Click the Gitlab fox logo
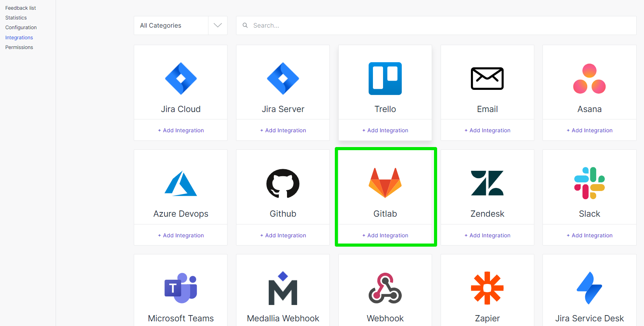This screenshot has width=644, height=326. point(385,183)
